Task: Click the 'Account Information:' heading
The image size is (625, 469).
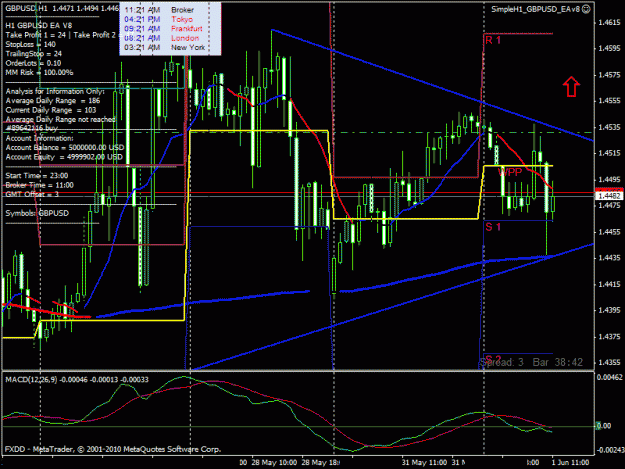Action: pos(39,138)
